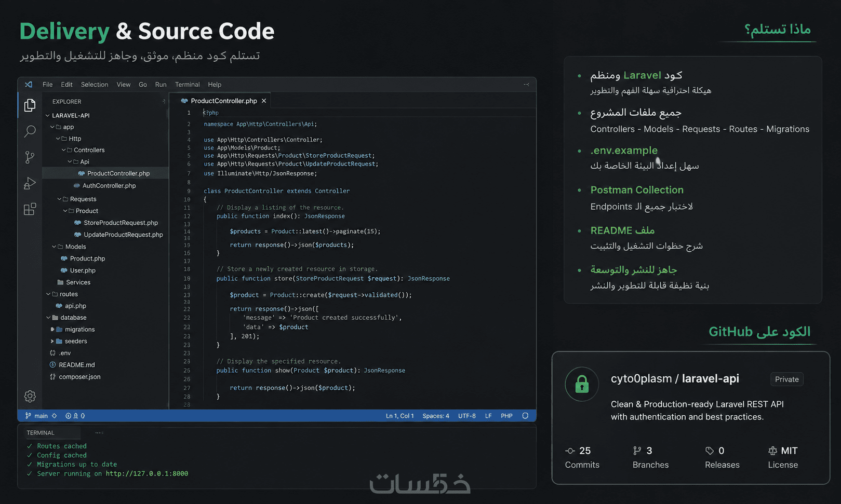Screen dimensions: 841x504
Task: Collapse the Models folder
Action: [x=54, y=247]
